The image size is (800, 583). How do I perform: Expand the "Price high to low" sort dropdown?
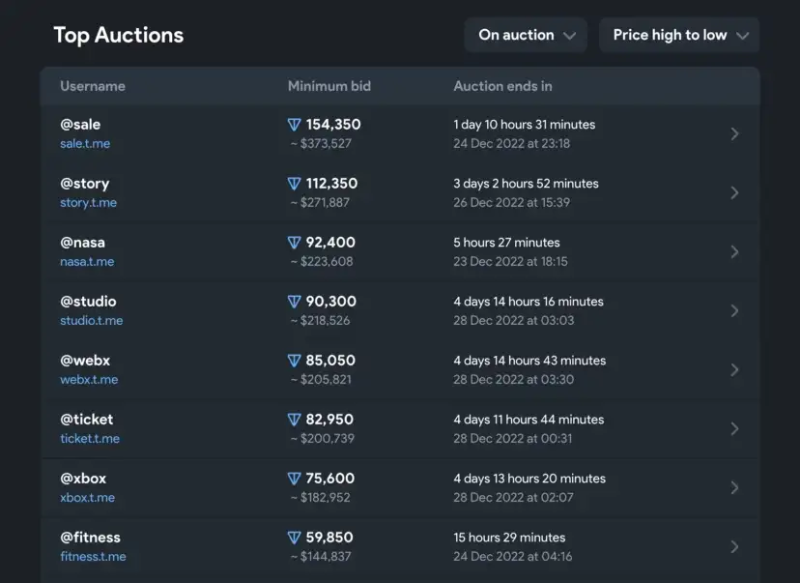[679, 35]
